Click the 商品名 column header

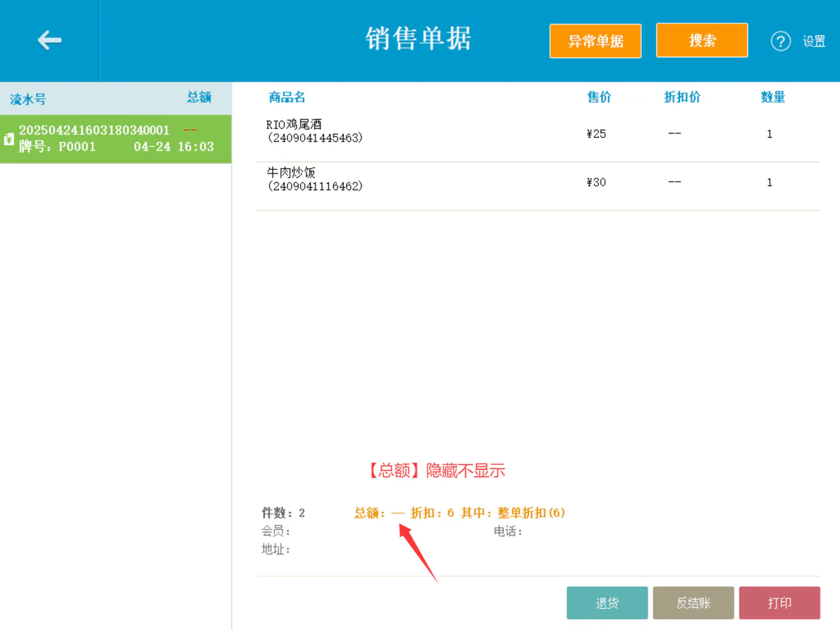pyautogui.click(x=287, y=97)
